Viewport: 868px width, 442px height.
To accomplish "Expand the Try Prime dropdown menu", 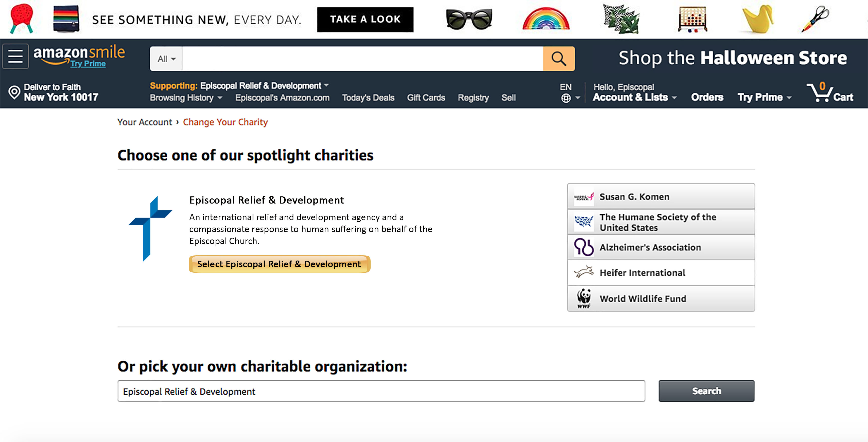I will pyautogui.click(x=764, y=97).
